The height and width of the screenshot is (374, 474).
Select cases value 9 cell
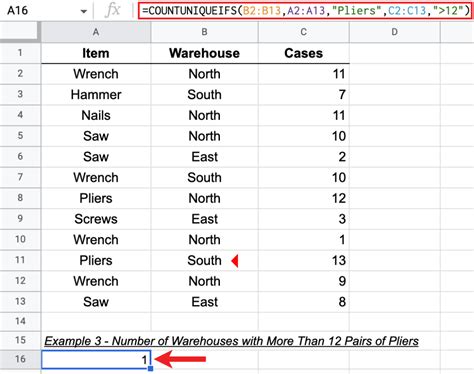pos(304,281)
